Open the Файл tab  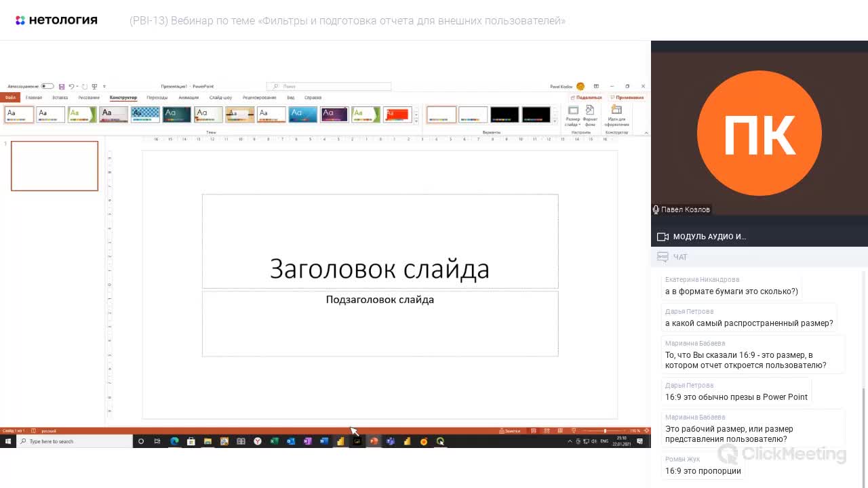[x=10, y=98]
